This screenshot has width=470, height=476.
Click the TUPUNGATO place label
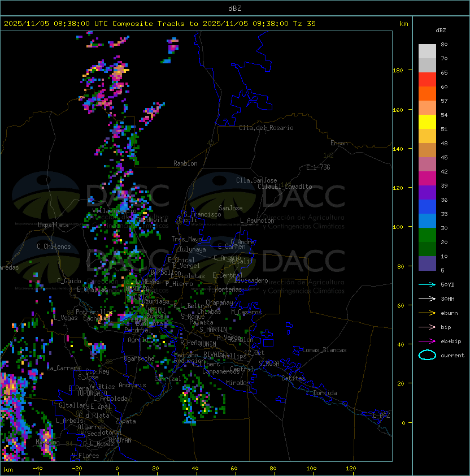pyautogui.click(x=92, y=393)
